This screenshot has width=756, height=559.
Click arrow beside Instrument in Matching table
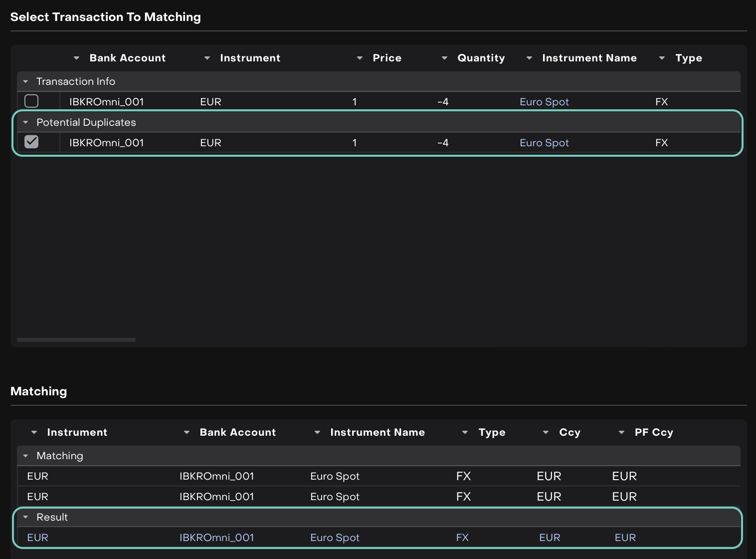coord(34,433)
